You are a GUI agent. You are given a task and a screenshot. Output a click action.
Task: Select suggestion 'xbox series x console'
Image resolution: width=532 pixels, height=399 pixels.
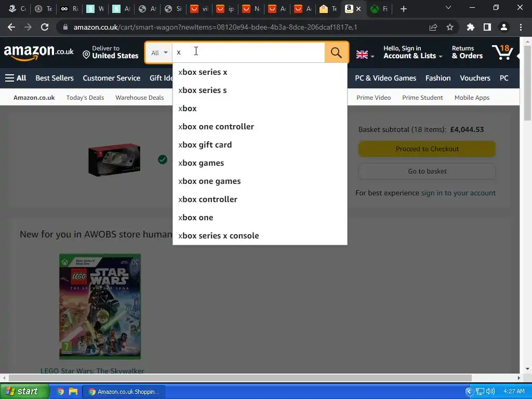tap(260, 236)
